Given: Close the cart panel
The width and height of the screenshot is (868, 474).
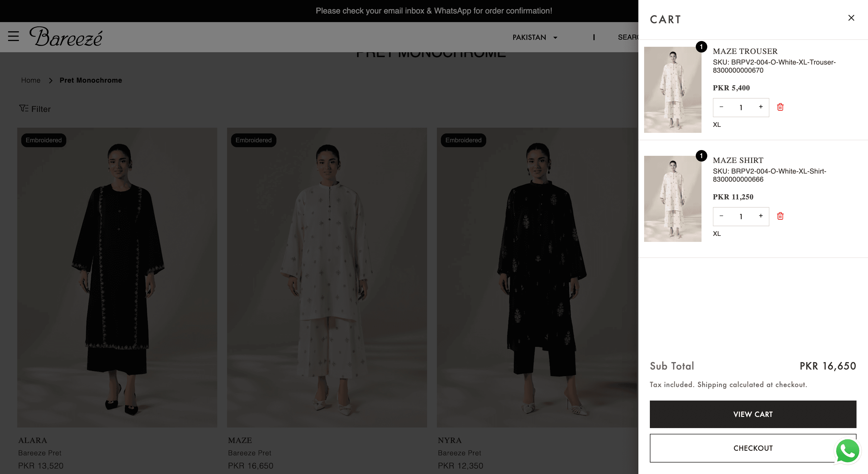Looking at the screenshot, I should point(851,18).
